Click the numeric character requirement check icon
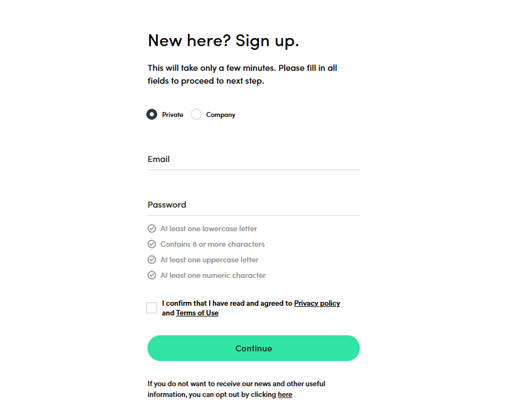 point(152,275)
